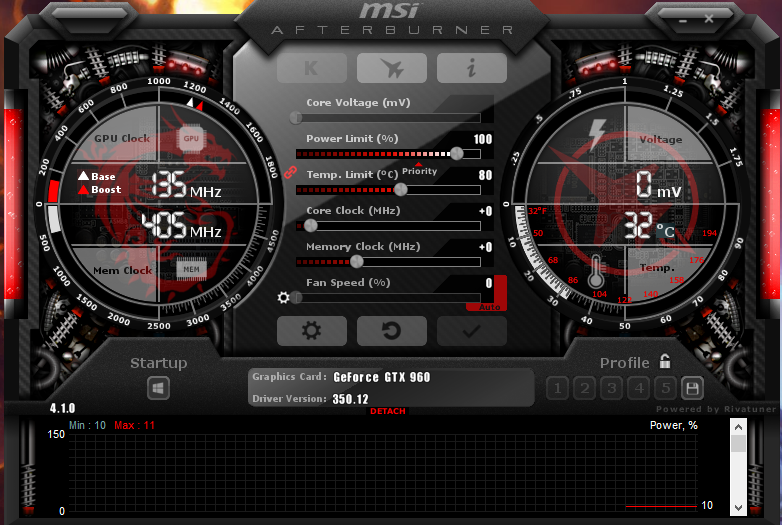Select profile slot 1
782x525 pixels.
[558, 388]
